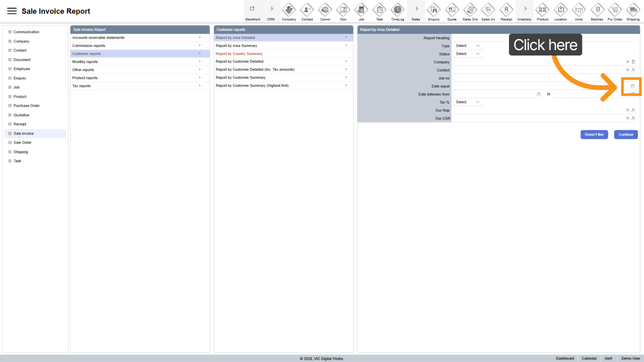Open the Date equal calendar picker
This screenshot has width=644, height=362.
[632, 86]
